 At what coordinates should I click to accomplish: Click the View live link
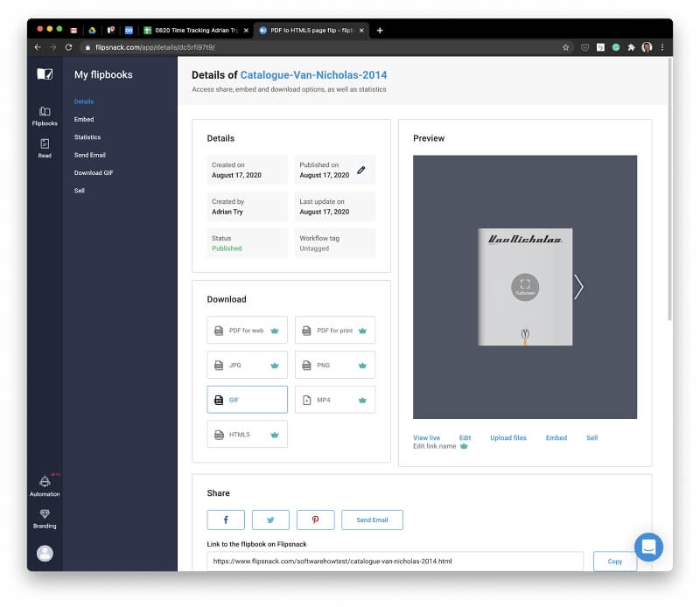tap(426, 437)
